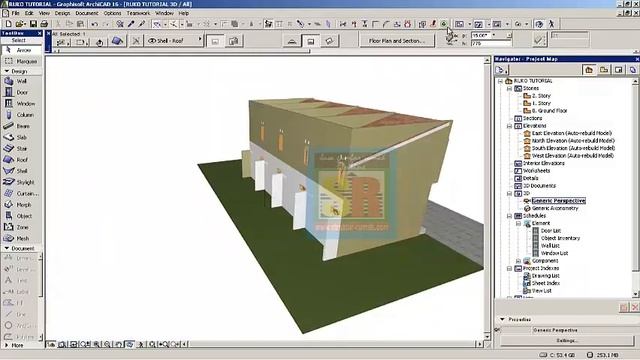640x360 pixels.
Task: Collapse the Properties panel in Navigator
Action: (x=502, y=320)
